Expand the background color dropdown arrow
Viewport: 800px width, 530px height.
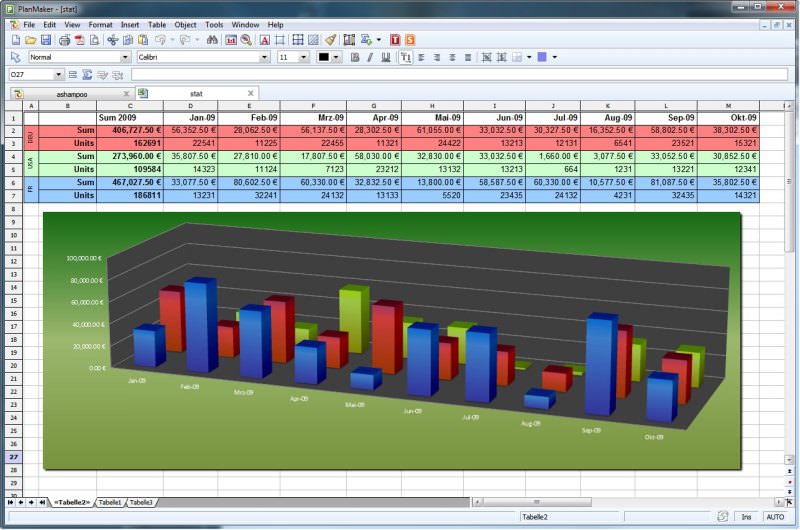click(x=554, y=57)
